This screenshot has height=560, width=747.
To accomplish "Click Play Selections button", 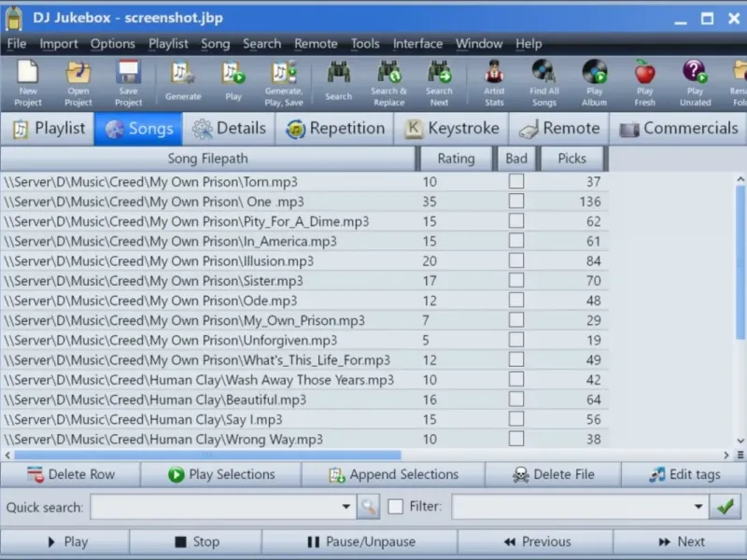I will (221, 474).
